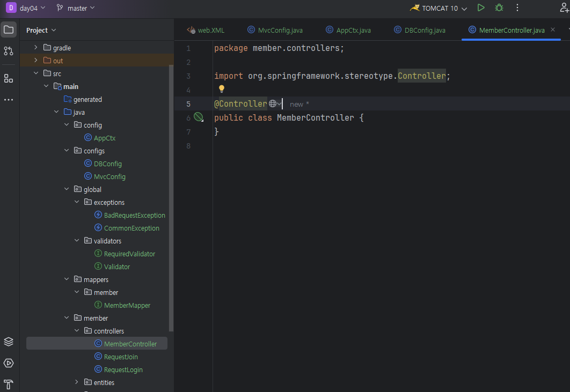Select the MemberMapper file in tree
Screen dimensions: 570x392
pyautogui.click(x=127, y=305)
